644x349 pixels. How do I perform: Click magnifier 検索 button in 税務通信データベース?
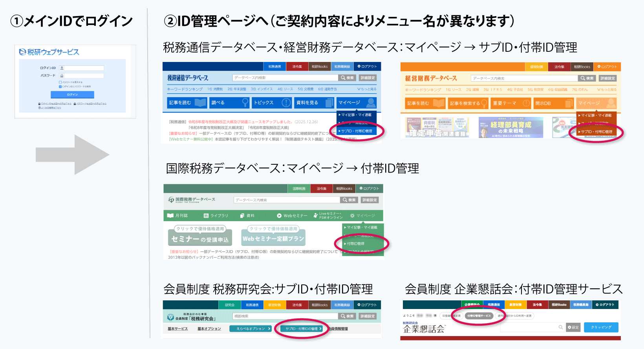pos(348,78)
